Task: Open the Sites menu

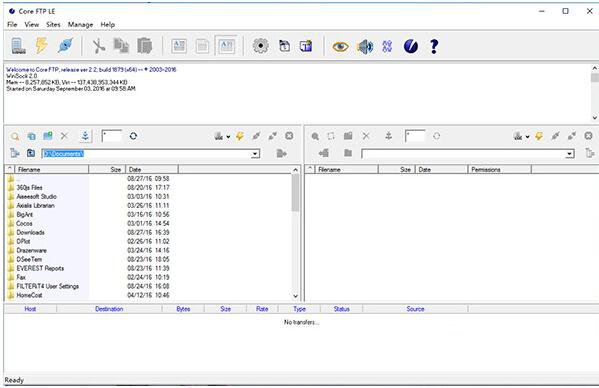Action: [x=53, y=24]
